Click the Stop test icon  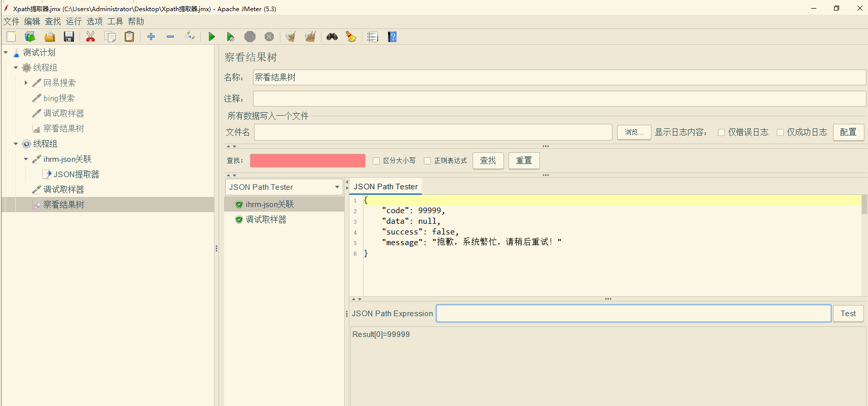point(250,37)
